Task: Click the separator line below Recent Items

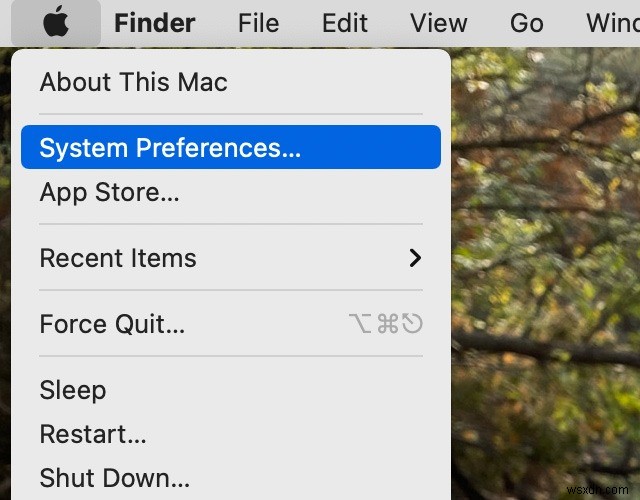Action: (230, 291)
